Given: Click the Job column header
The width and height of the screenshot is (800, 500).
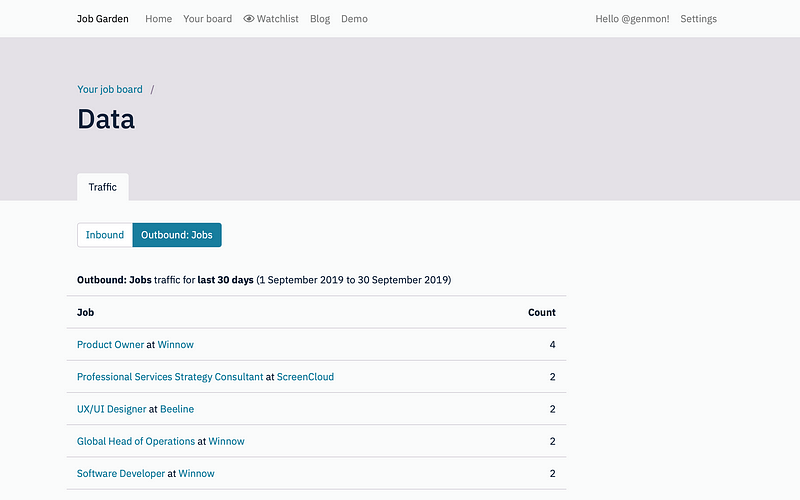Looking at the screenshot, I should [85, 312].
